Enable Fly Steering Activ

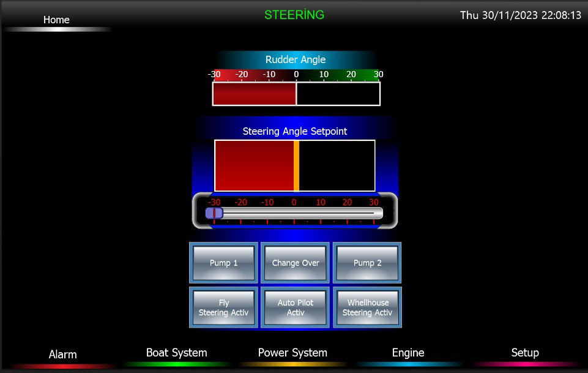(223, 307)
